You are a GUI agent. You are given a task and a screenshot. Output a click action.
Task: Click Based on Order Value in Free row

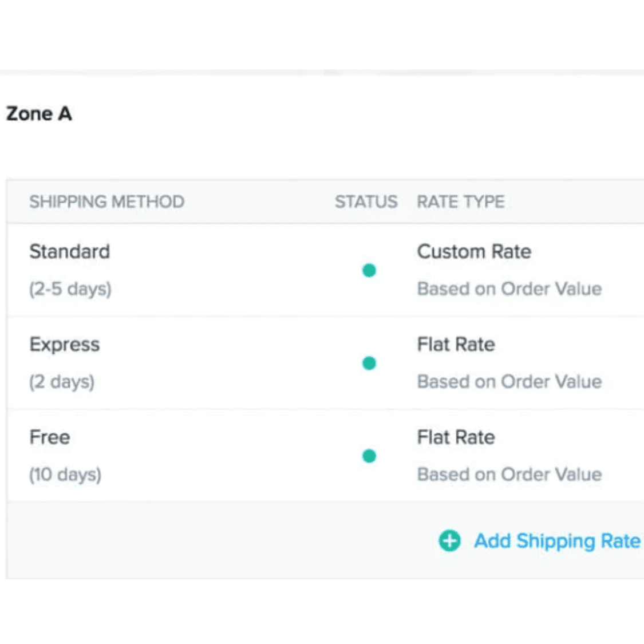point(509,475)
